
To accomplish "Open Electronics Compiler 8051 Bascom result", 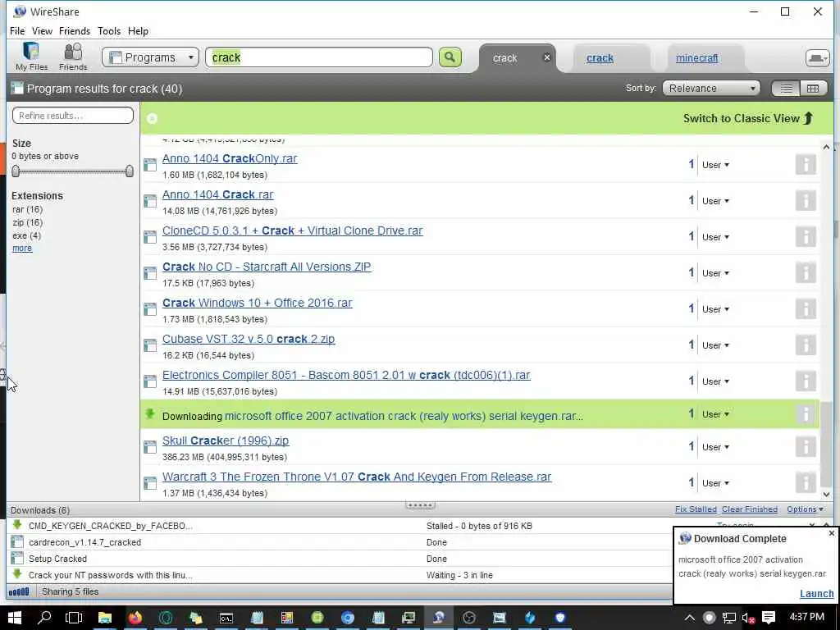I will 346,375.
